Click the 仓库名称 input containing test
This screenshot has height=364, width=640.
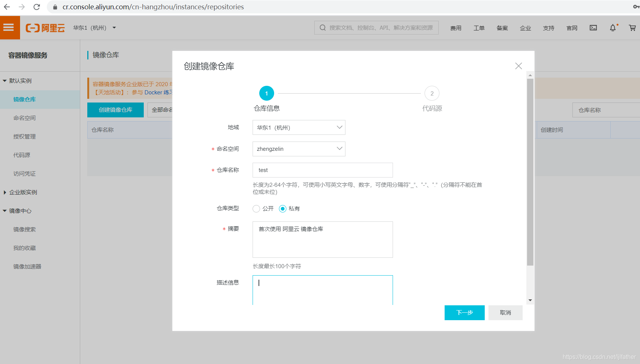coord(322,170)
